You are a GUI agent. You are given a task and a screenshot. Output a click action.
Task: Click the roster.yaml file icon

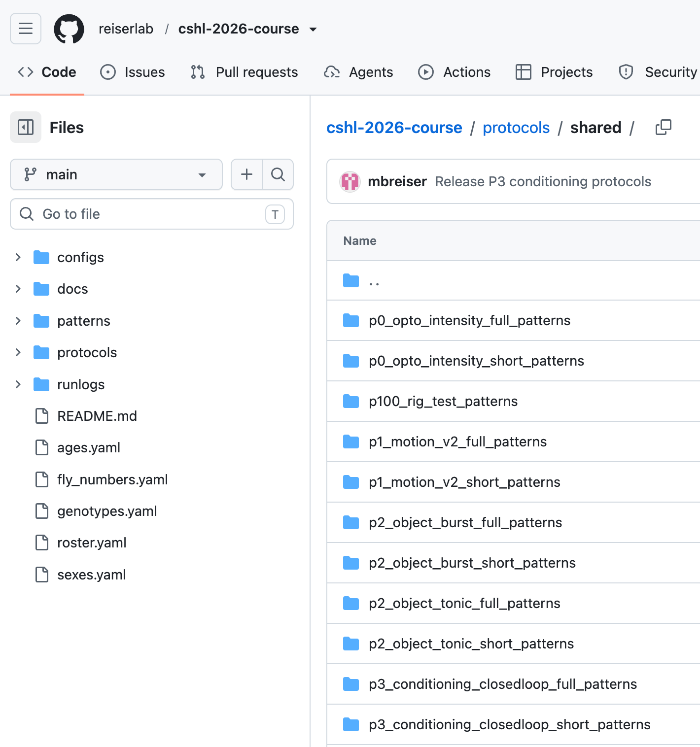point(42,543)
